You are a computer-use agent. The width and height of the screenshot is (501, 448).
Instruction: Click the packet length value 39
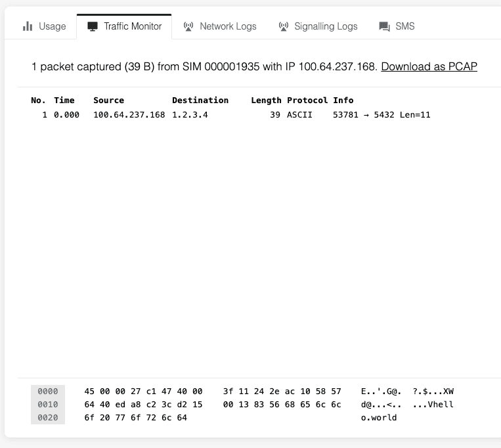pos(274,115)
